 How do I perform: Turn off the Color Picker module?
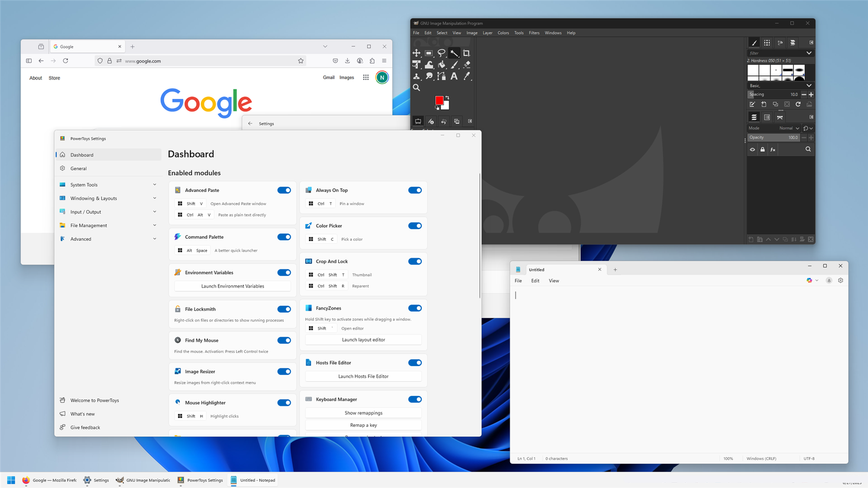415,226
